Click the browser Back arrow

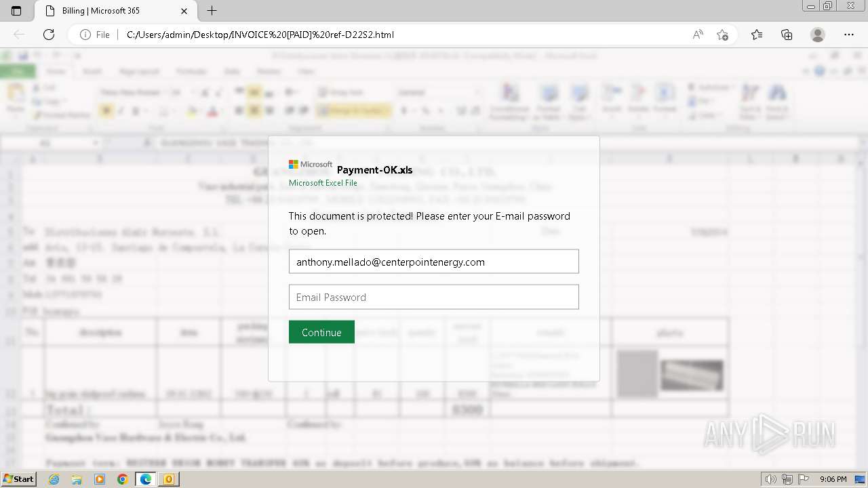tap(19, 35)
